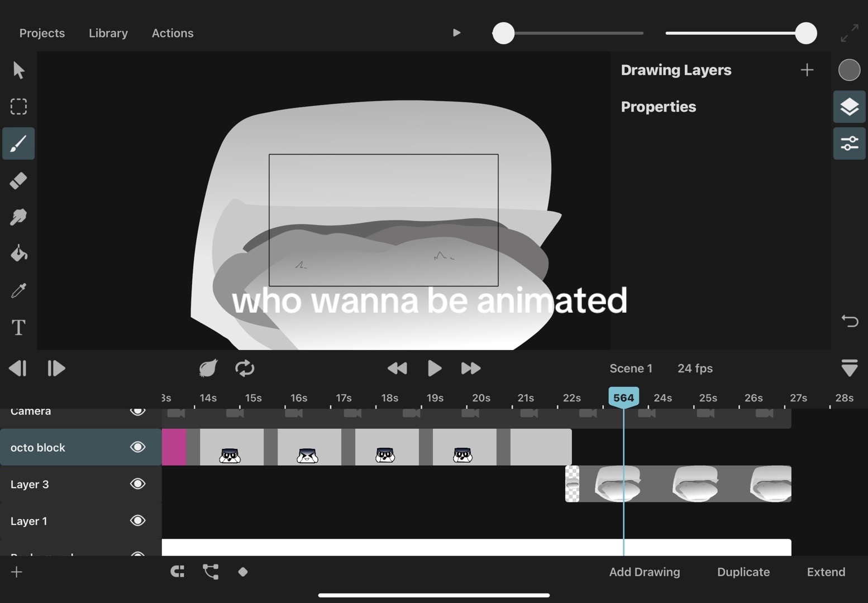Open the Library menu
The width and height of the screenshot is (868, 603).
click(x=108, y=33)
